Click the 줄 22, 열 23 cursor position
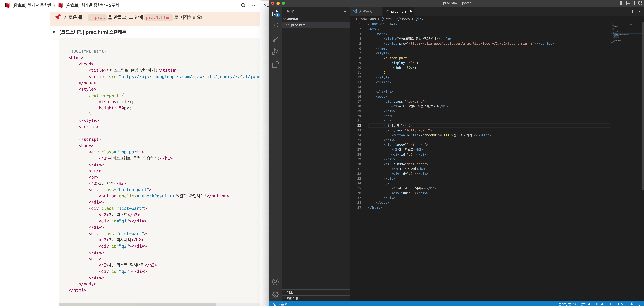 567,304
